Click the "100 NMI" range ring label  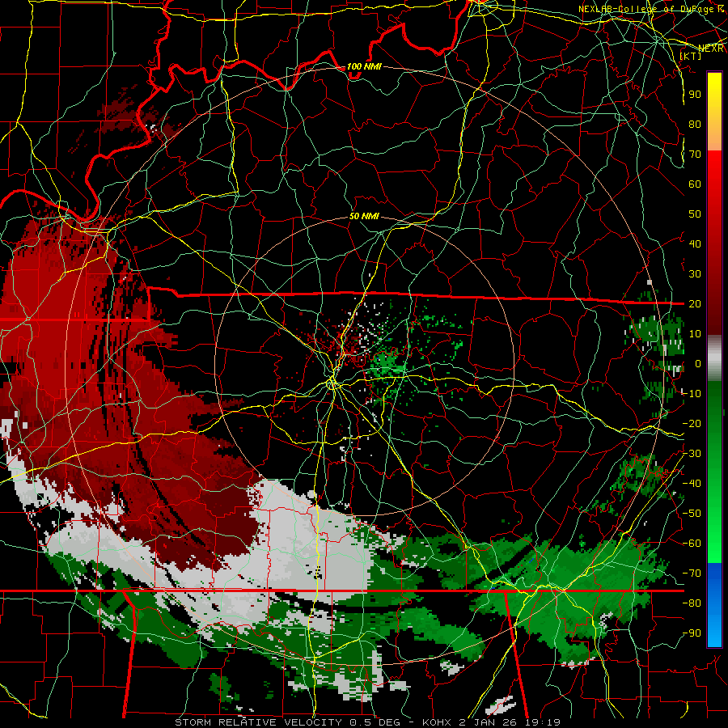(x=364, y=66)
